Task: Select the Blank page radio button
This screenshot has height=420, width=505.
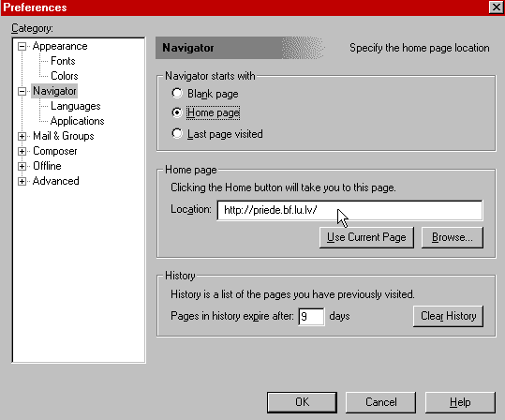Action: [x=177, y=94]
